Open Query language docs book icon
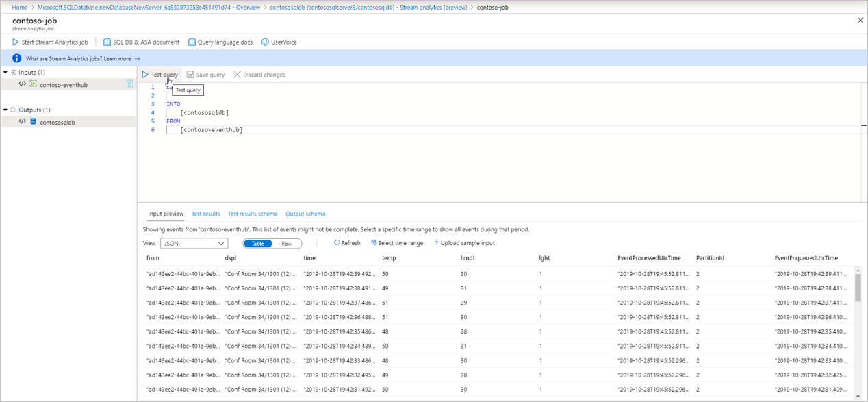 point(192,42)
